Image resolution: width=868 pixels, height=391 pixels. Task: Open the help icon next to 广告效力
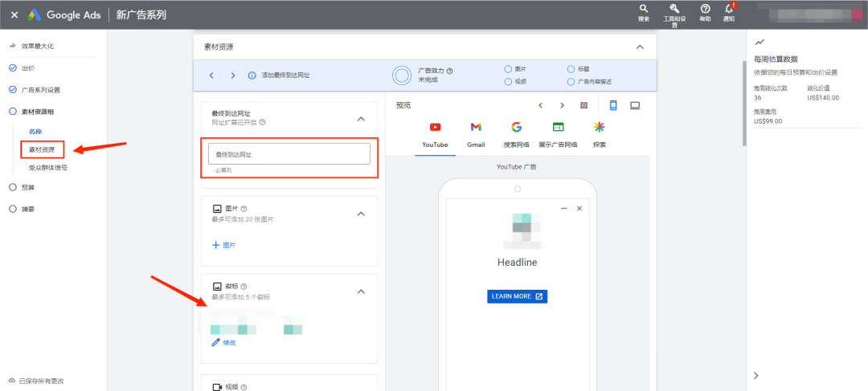click(449, 71)
